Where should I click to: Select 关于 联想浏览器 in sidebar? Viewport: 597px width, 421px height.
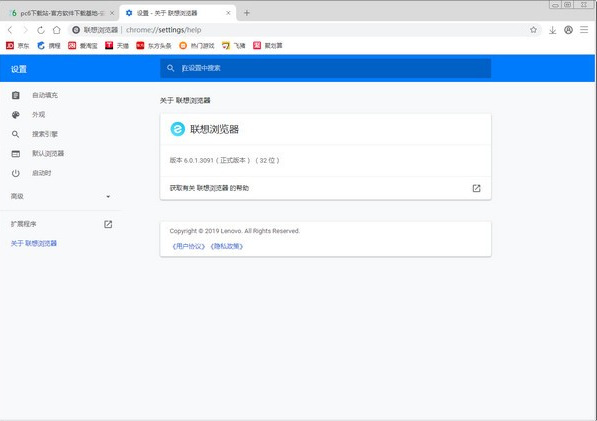(x=34, y=243)
